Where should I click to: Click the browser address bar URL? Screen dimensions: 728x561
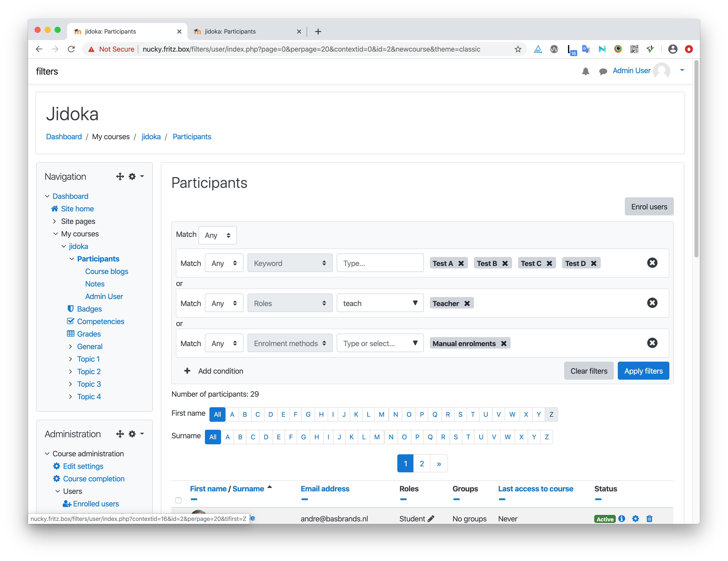311,49
